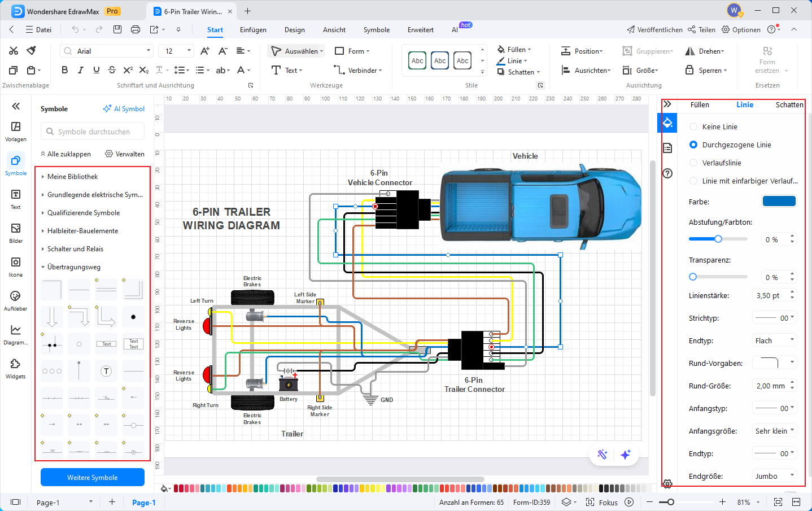This screenshot has height=511, width=812.
Task: Click Verwalten button
Action: [x=125, y=154]
